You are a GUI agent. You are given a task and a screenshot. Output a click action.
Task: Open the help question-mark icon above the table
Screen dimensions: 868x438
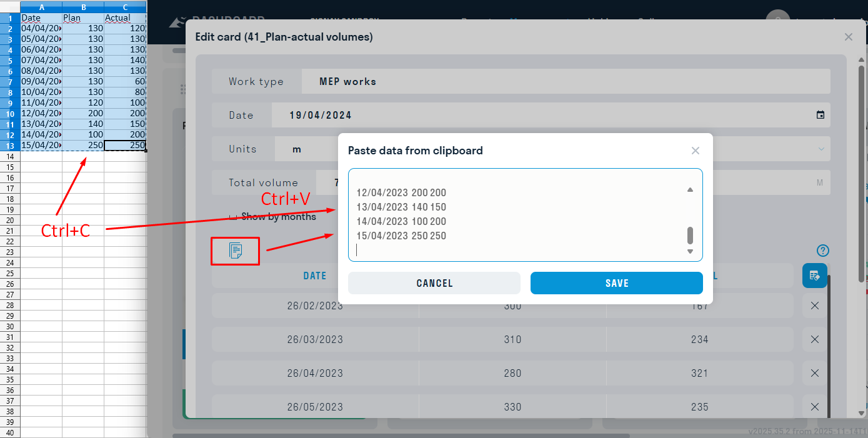(823, 251)
